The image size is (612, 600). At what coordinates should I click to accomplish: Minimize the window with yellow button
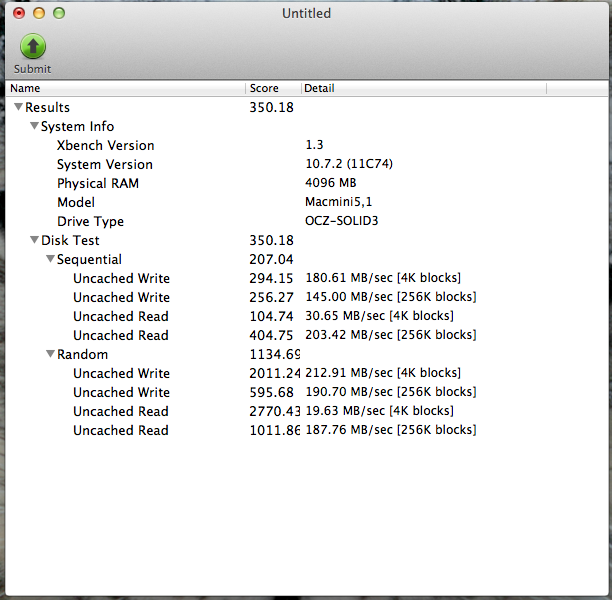pyautogui.click(x=39, y=13)
